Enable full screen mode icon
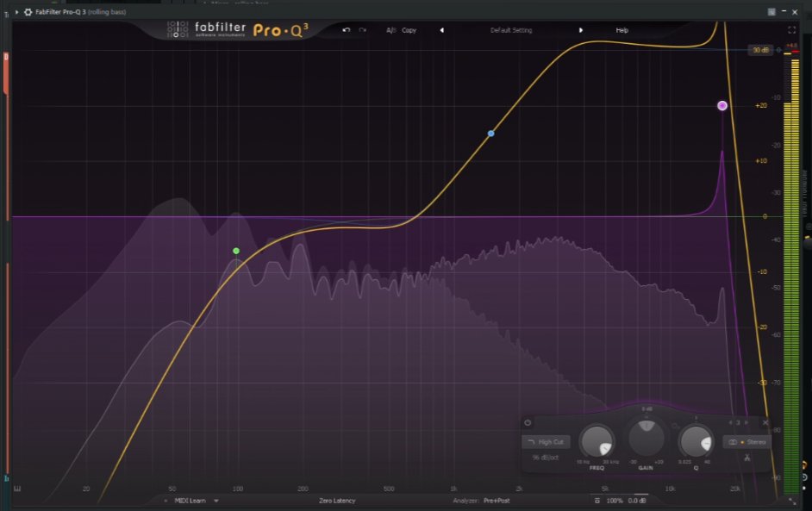 (792, 30)
